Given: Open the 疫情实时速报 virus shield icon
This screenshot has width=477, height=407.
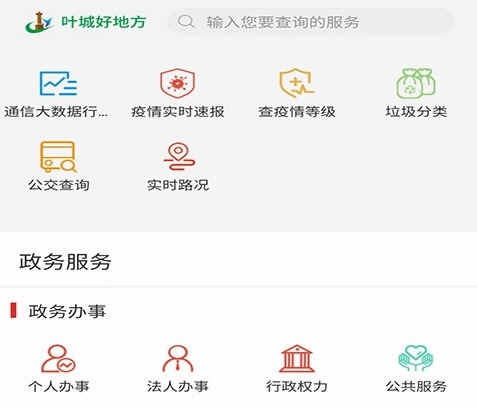Looking at the screenshot, I should point(177,83).
